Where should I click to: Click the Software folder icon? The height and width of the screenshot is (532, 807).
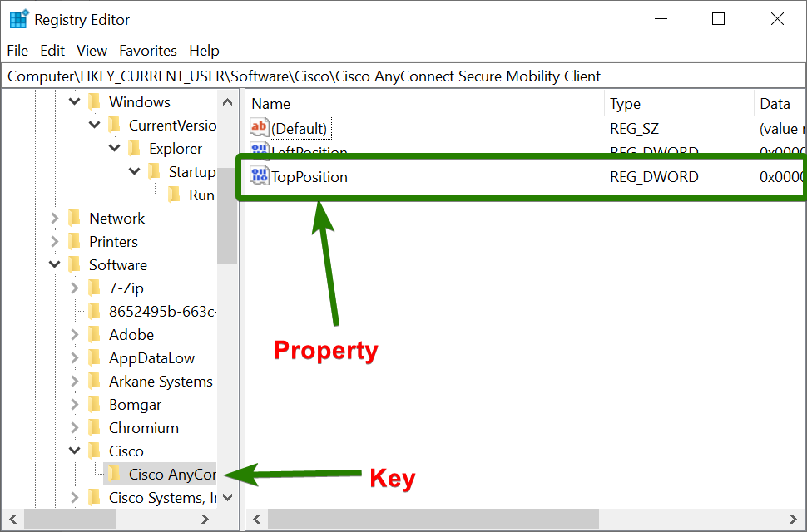coord(74,264)
